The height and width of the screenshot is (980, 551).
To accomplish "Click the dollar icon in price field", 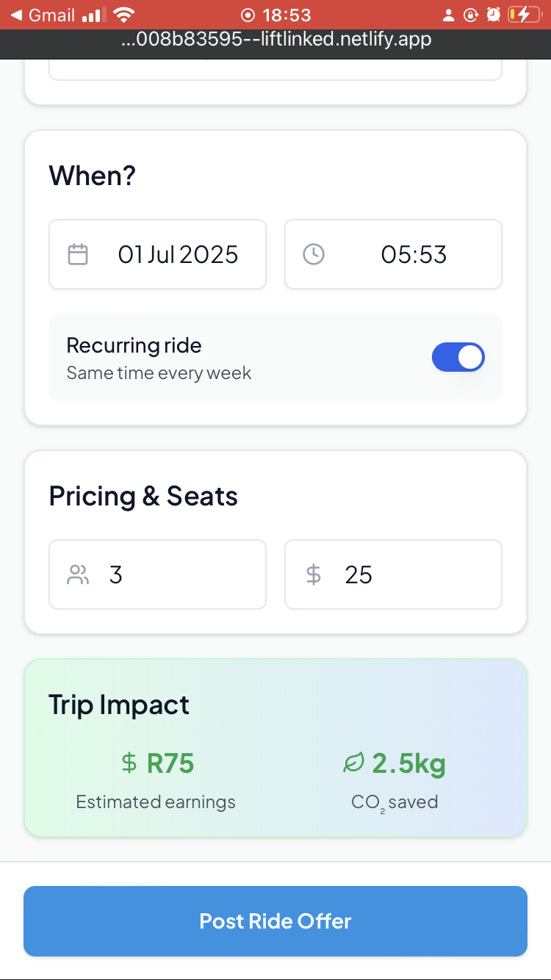I will pyautogui.click(x=314, y=575).
